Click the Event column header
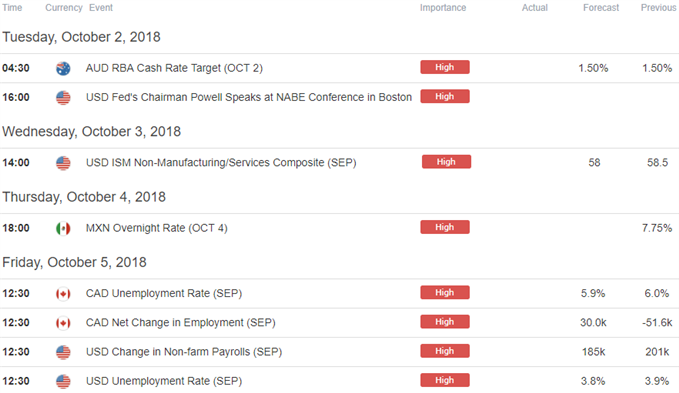Screen dimensions: 679x393 pos(101,7)
